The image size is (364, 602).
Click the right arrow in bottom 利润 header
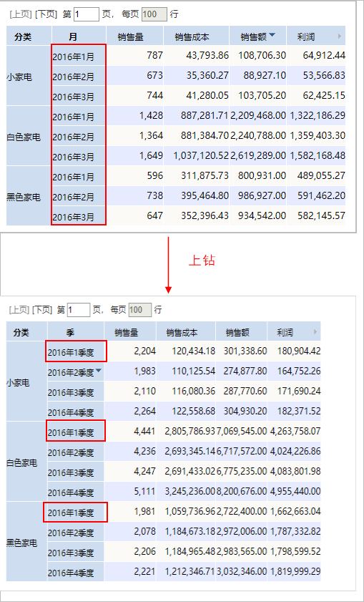click(x=315, y=331)
